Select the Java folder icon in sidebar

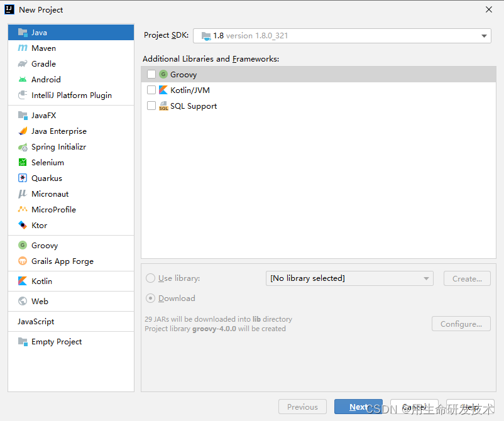coord(23,33)
